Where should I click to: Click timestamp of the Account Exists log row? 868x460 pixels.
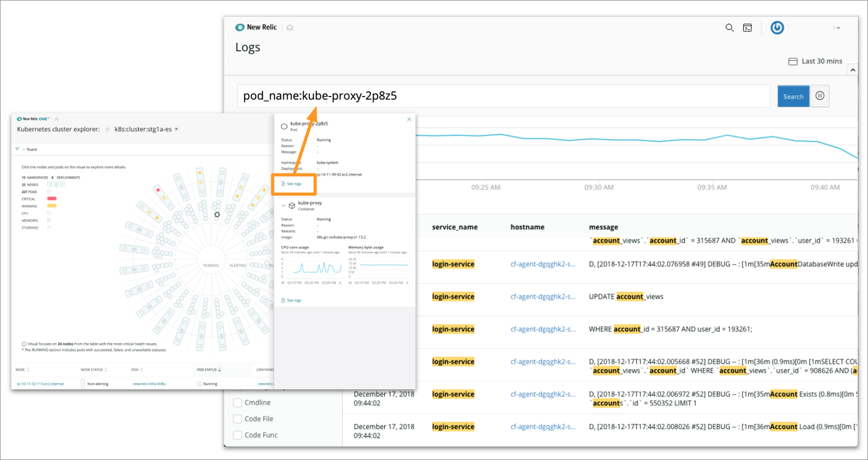pos(384,399)
